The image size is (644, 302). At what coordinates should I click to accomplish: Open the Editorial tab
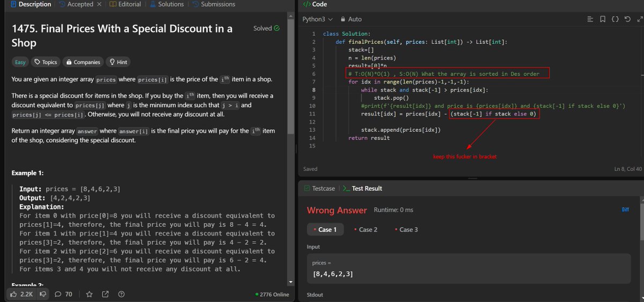125,4
